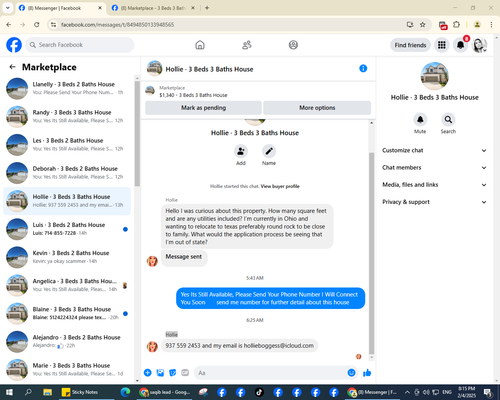Viewport: 500px width, 400px height.
Task: Click the browser address bar URL
Action: [117, 25]
